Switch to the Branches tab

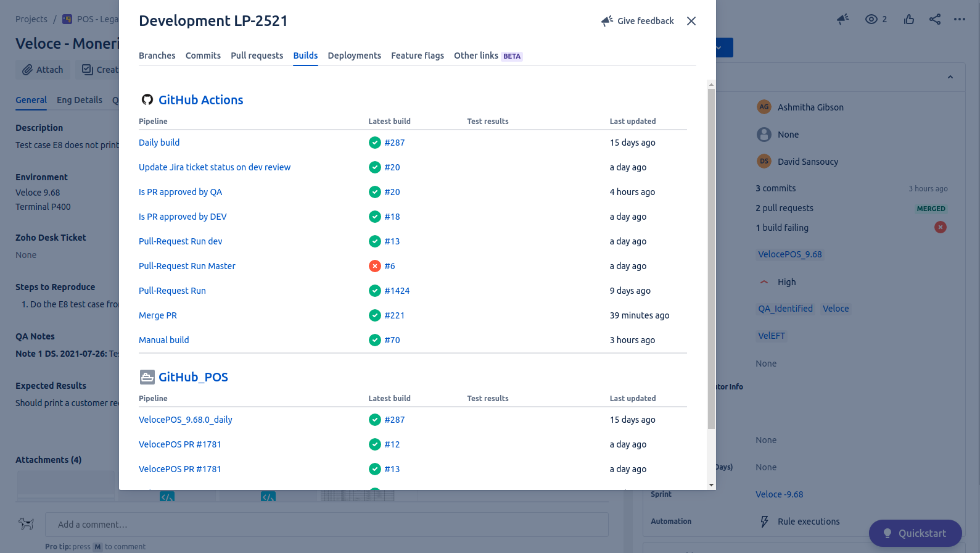157,56
